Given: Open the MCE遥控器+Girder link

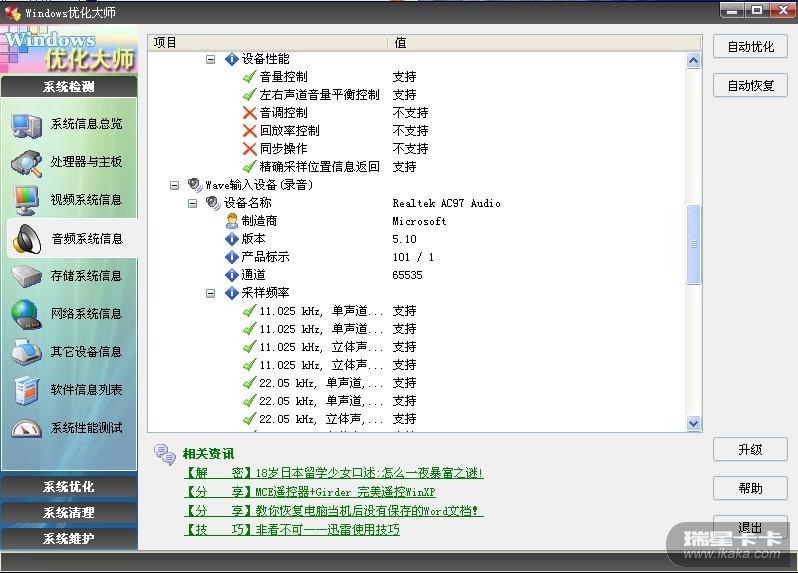Looking at the screenshot, I should 309,492.
